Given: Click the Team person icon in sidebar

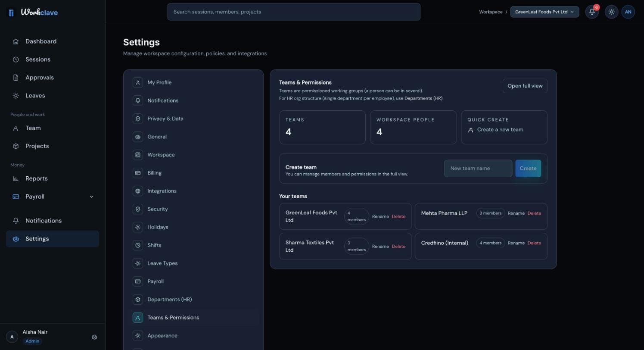Looking at the screenshot, I should pyautogui.click(x=16, y=128).
